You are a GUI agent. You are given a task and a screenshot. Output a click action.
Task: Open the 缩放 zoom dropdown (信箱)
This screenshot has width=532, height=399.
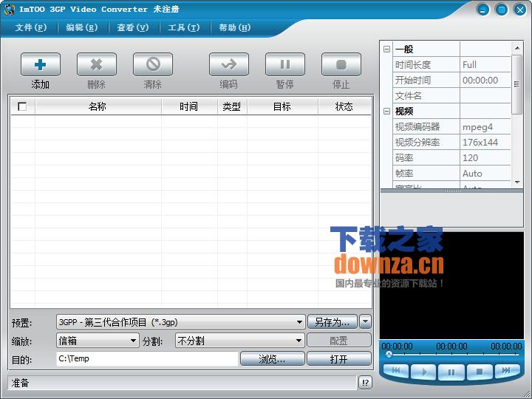pyautogui.click(x=98, y=341)
